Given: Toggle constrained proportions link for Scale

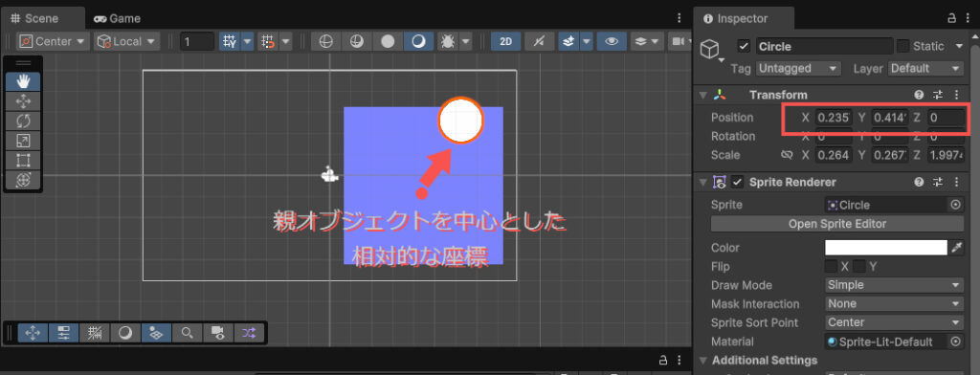Looking at the screenshot, I should [x=787, y=155].
